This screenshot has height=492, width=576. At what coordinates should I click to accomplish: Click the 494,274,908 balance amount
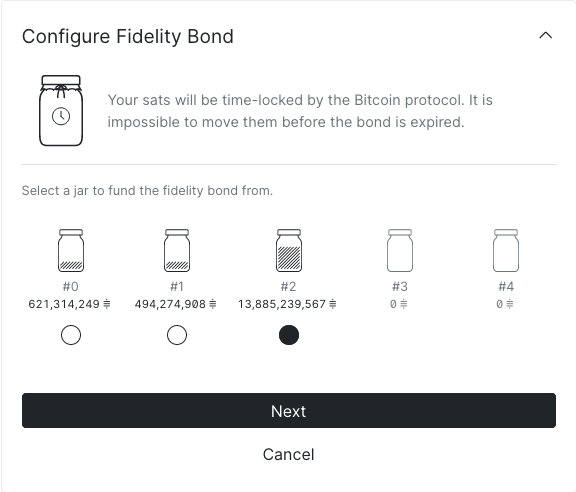[x=170, y=304]
